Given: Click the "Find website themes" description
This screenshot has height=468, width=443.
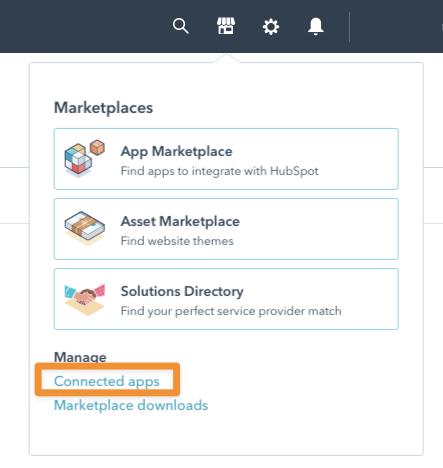Looking at the screenshot, I should [x=177, y=241].
